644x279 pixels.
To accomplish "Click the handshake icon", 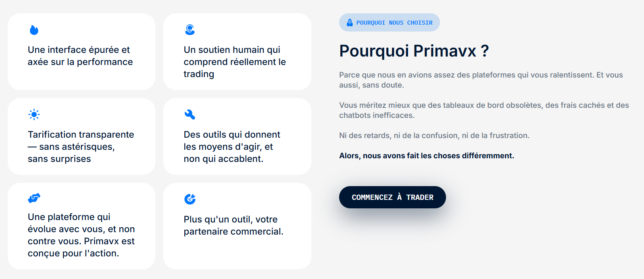I will pyautogui.click(x=34, y=198).
